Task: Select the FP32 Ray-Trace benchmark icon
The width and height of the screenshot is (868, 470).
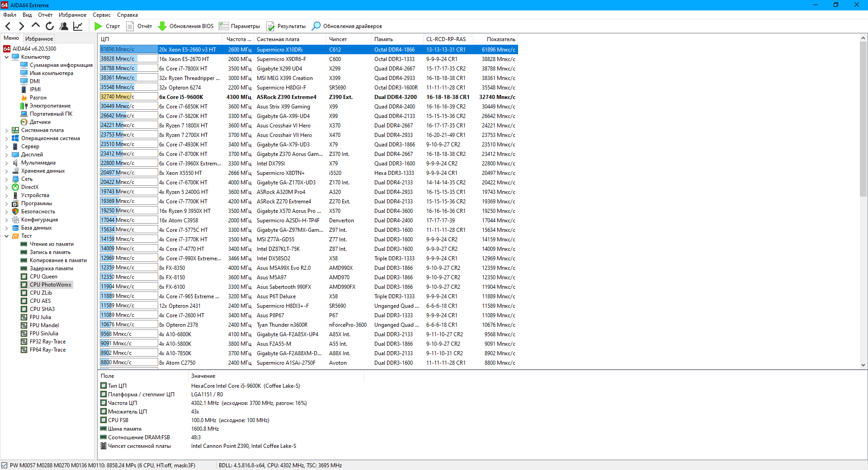Action: pyautogui.click(x=24, y=342)
